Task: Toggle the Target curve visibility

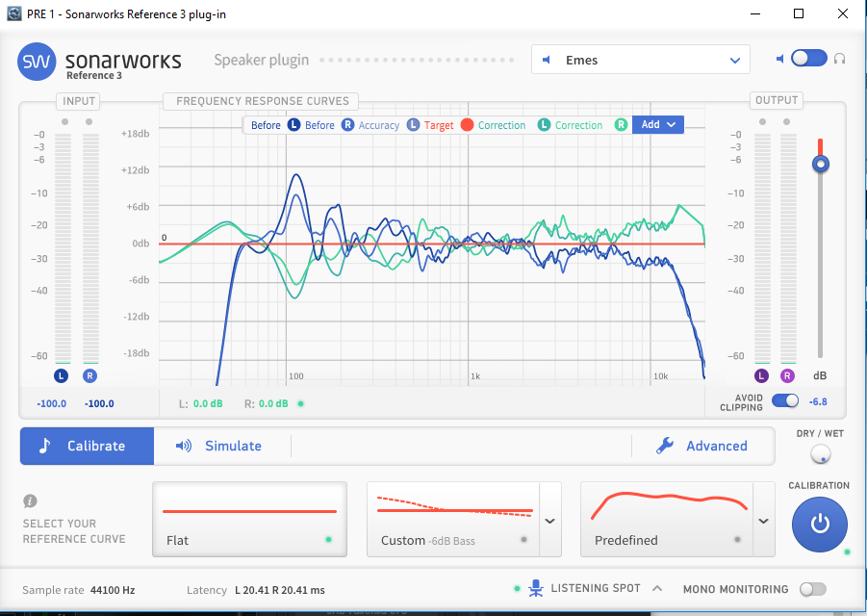Action: 468,125
